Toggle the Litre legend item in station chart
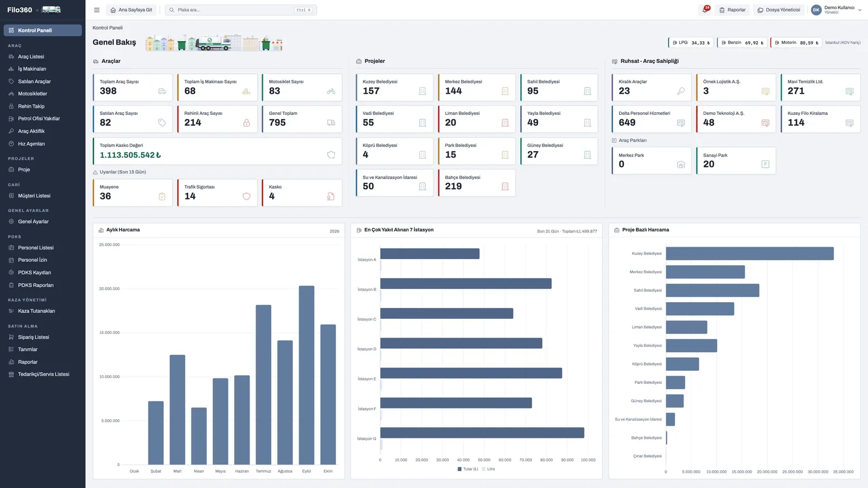 [x=488, y=469]
